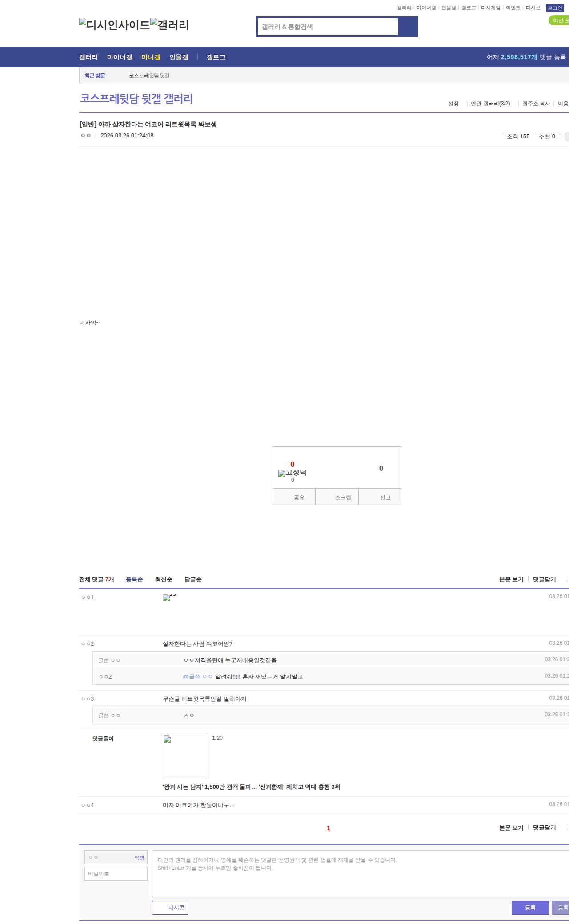This screenshot has height=924, width=569.
Task: Go to 코스프레뒷담 뒷갤 갤러리 title
Action: (x=136, y=98)
